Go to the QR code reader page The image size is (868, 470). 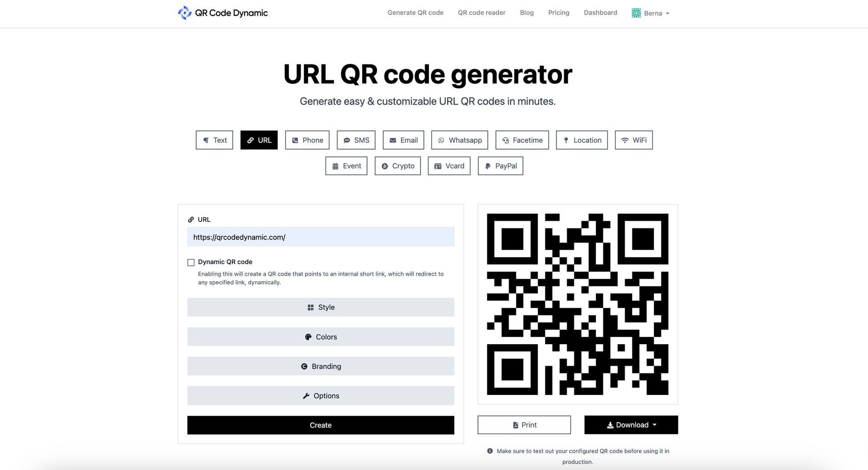[x=481, y=13]
